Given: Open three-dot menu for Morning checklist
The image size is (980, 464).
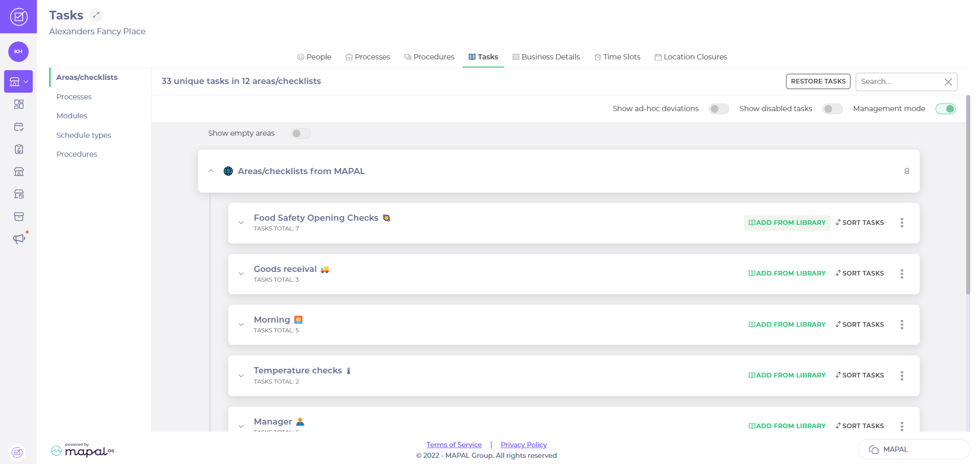Looking at the screenshot, I should [902, 325].
